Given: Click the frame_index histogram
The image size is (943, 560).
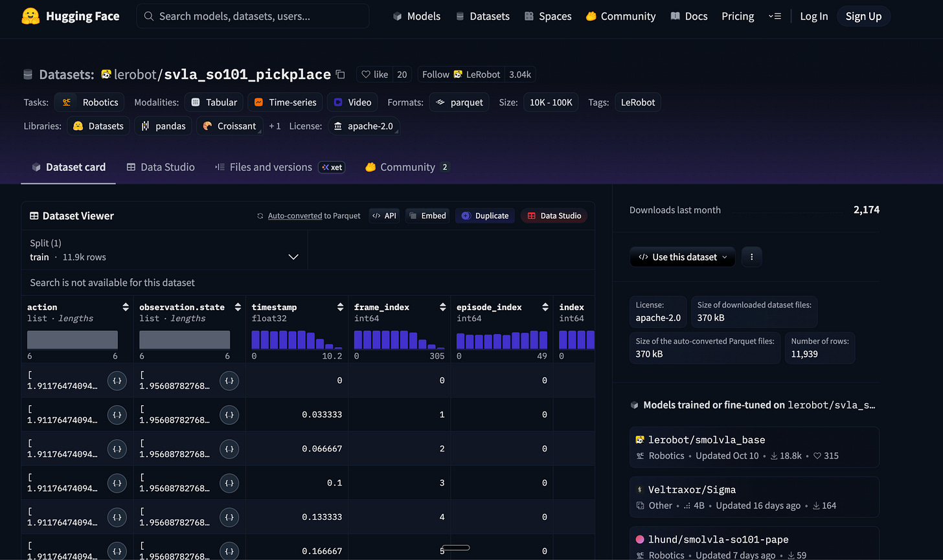Looking at the screenshot, I should 400,340.
